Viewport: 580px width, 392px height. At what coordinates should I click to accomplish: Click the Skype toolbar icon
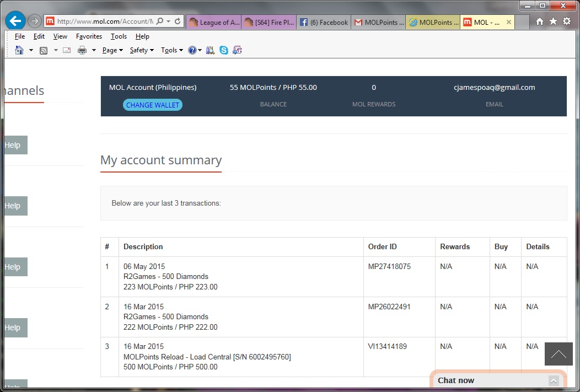pos(224,50)
